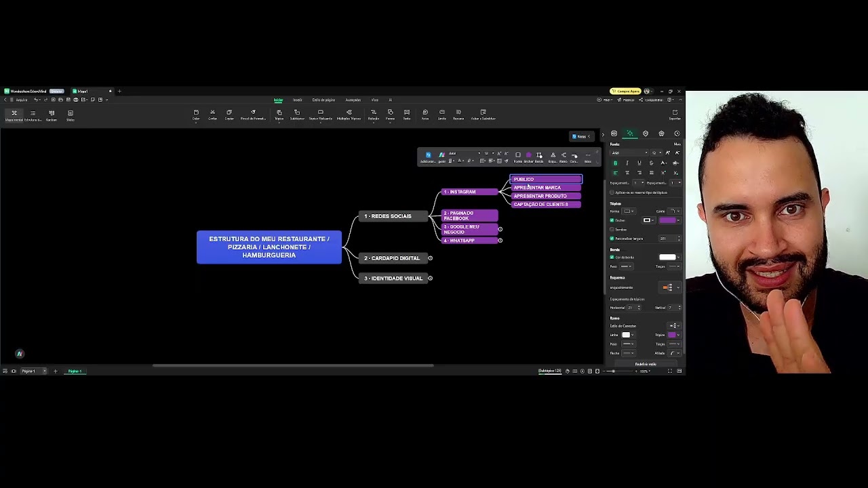Open the Inserir ribbon tab
Image resolution: width=868 pixels, height=488 pixels.
click(x=297, y=100)
